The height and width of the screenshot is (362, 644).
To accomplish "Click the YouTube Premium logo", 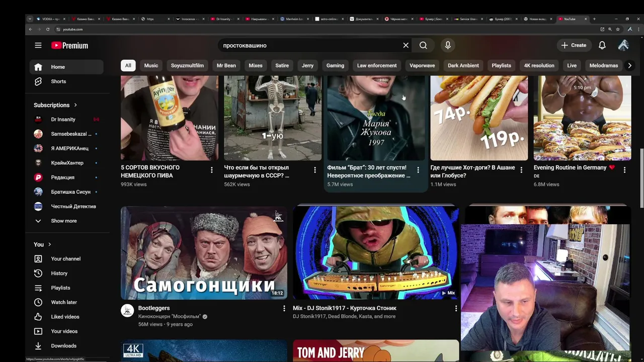I will 69,45.
